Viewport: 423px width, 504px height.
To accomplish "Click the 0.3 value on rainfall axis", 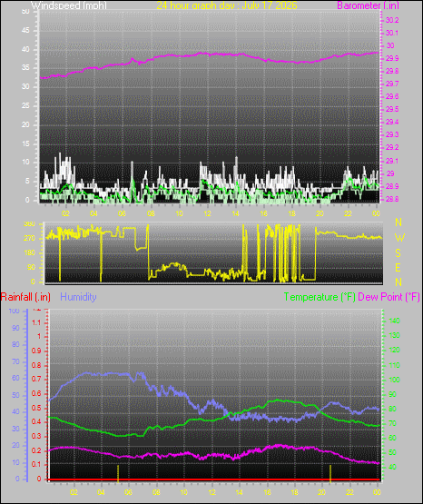I will click(36, 436).
